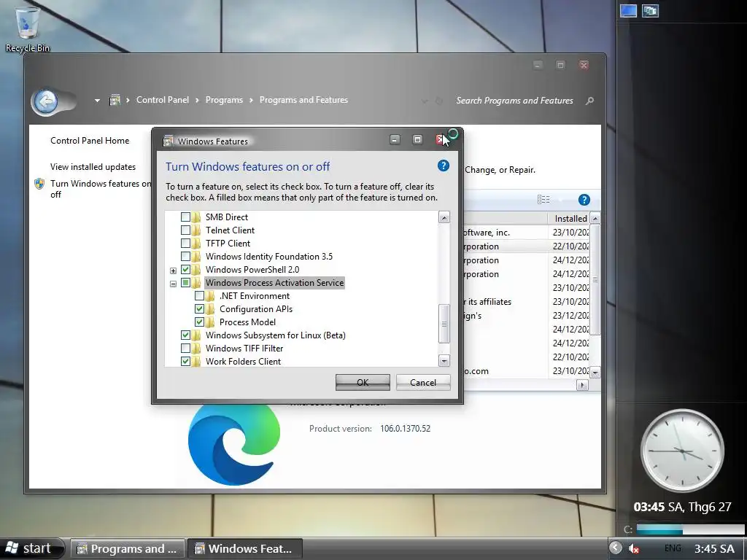The width and height of the screenshot is (747, 560).
Task: Click the 3:45 SA taskbar clock
Action: click(714, 548)
